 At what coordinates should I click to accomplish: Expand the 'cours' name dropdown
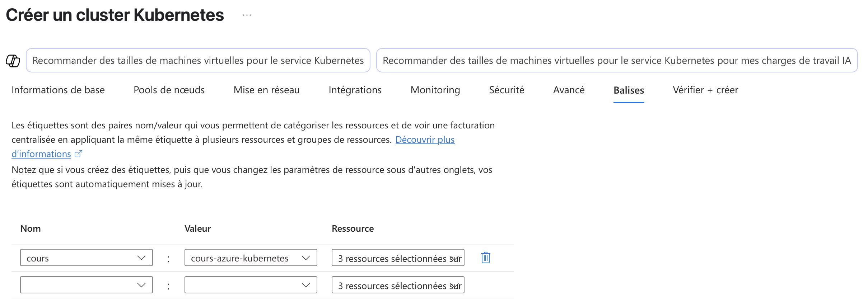tap(141, 258)
